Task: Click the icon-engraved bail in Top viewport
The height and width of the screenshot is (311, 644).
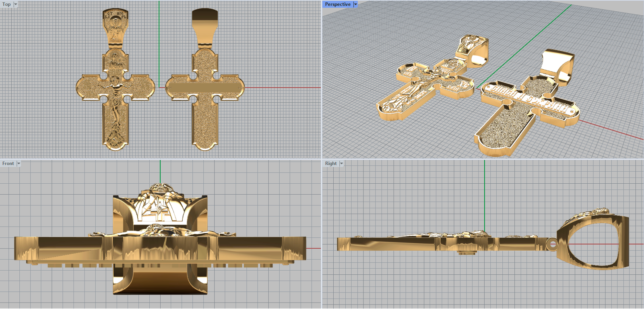Action: pos(116,26)
